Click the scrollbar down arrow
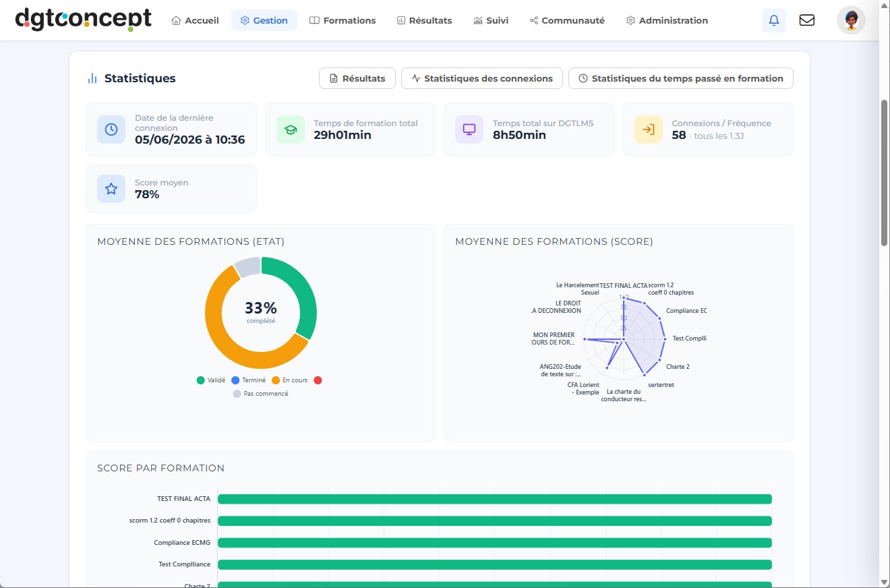 tap(884, 581)
